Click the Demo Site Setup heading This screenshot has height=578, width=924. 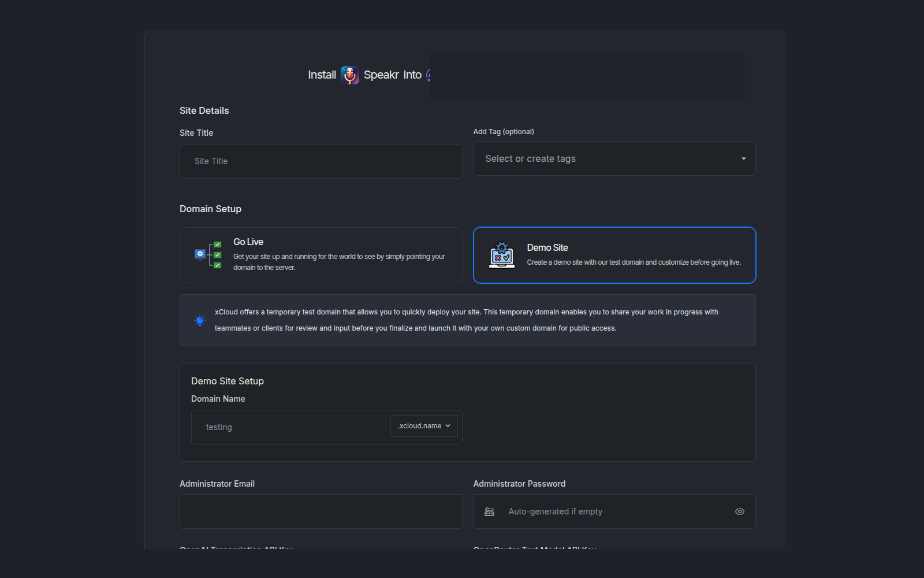(228, 381)
